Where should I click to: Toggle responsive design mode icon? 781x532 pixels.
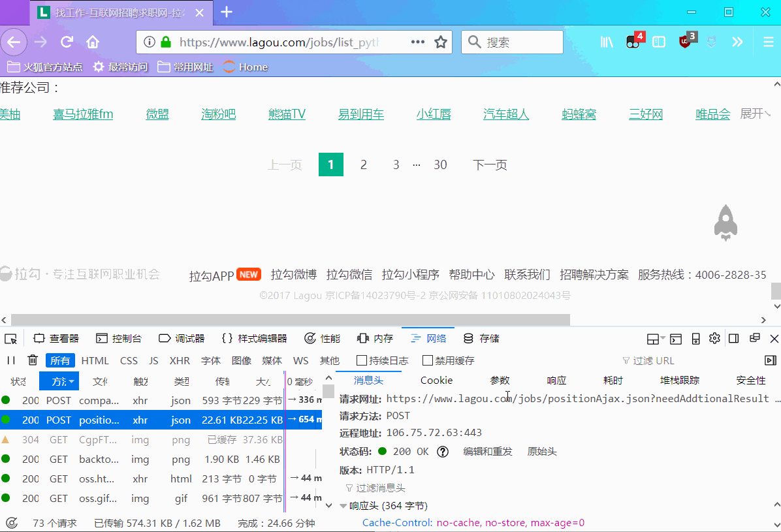[x=696, y=339]
